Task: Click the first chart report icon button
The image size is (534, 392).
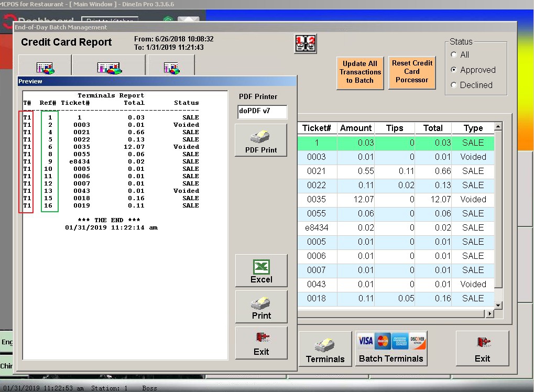Action: 45,66
